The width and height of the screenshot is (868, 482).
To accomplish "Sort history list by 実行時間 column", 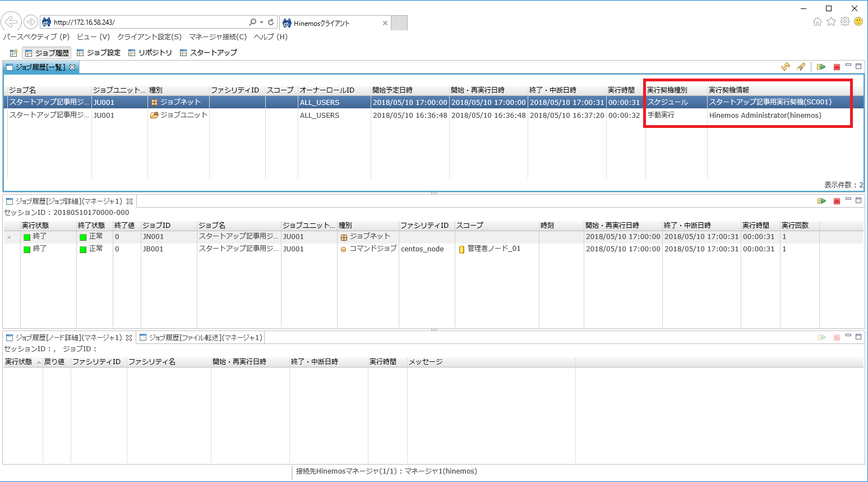I will click(x=626, y=90).
